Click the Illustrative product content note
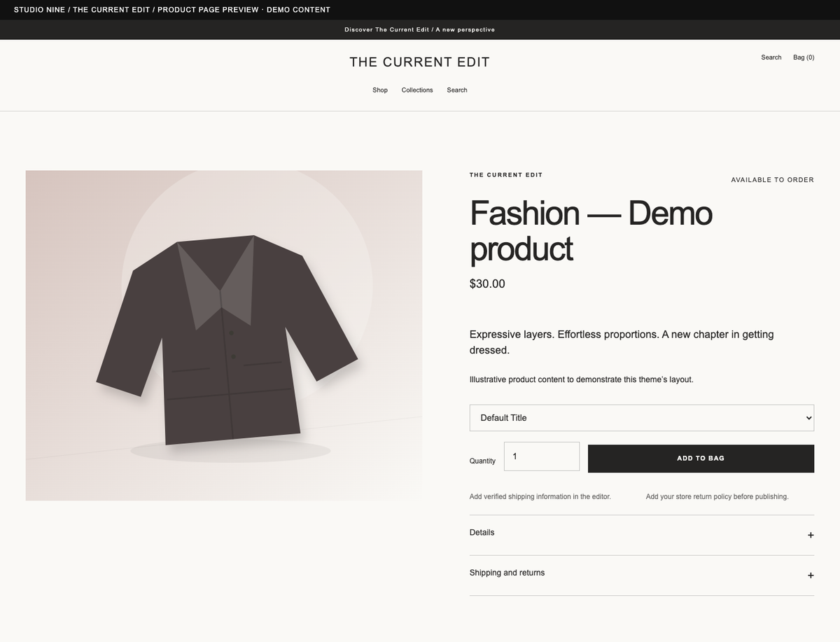 pos(582,379)
